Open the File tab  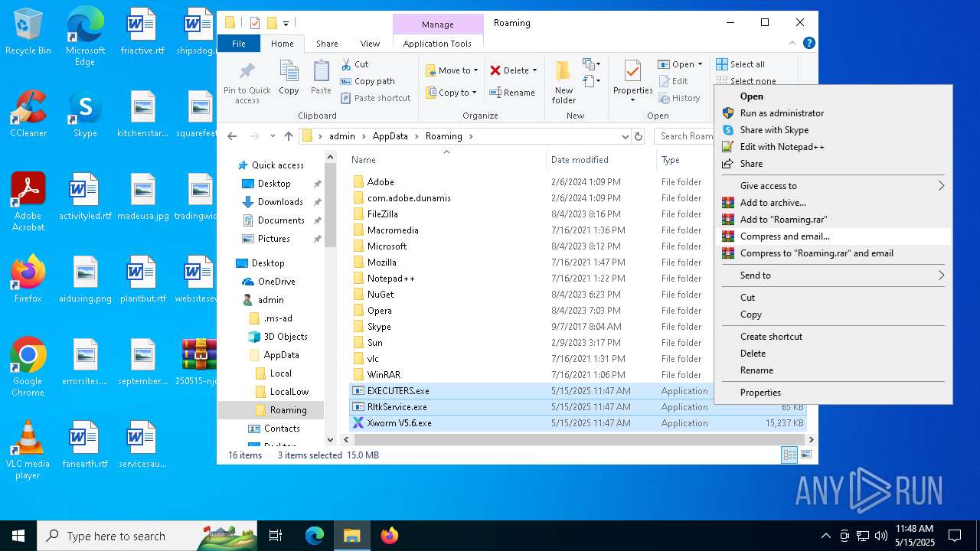click(x=239, y=44)
